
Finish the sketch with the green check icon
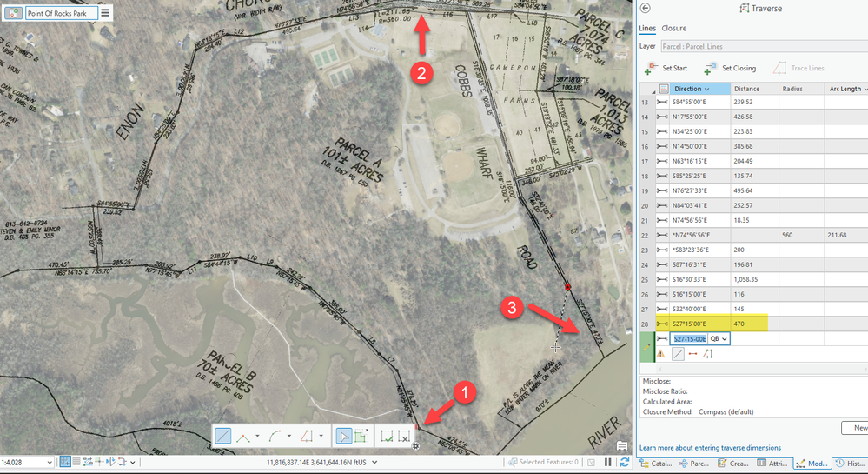387,437
